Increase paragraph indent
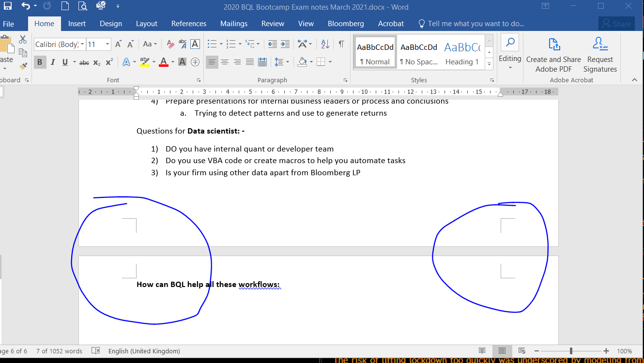This screenshot has height=363, width=644. (285, 44)
